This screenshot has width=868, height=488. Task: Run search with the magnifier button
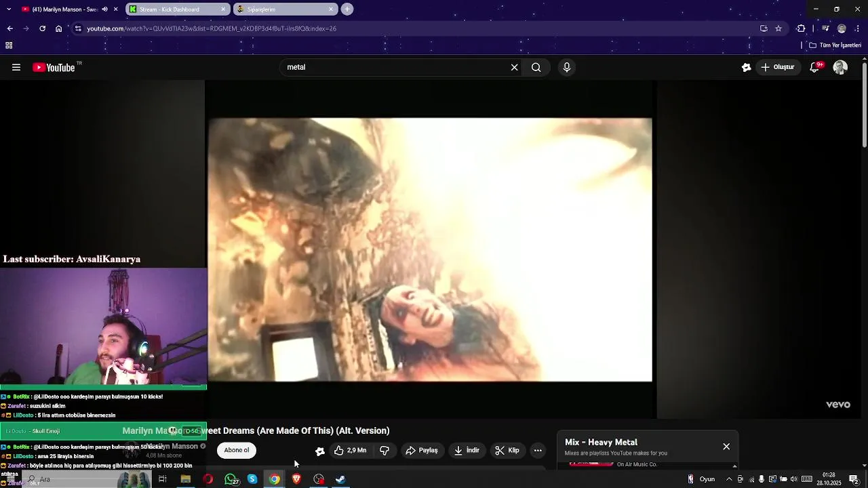(536, 67)
